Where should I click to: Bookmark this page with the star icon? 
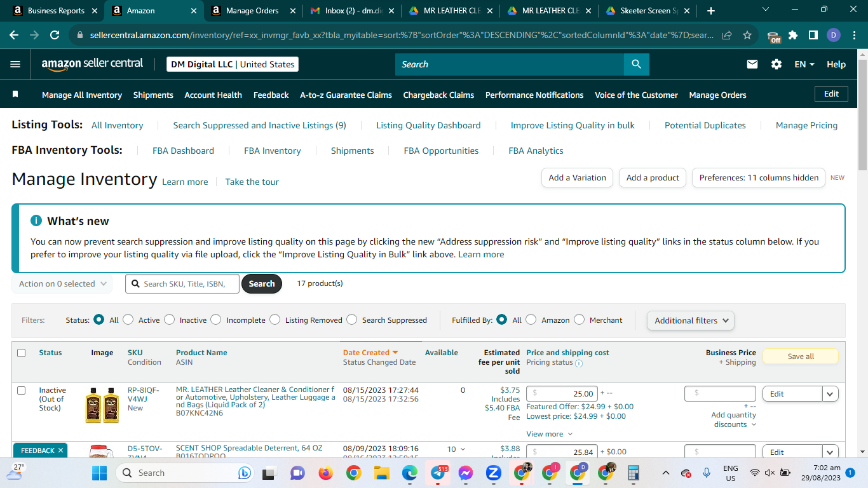point(747,36)
